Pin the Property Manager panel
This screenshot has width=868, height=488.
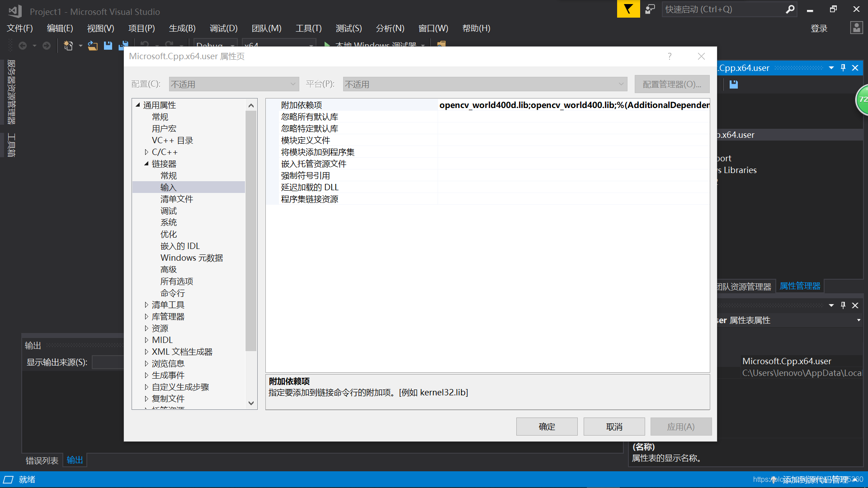[x=843, y=68]
